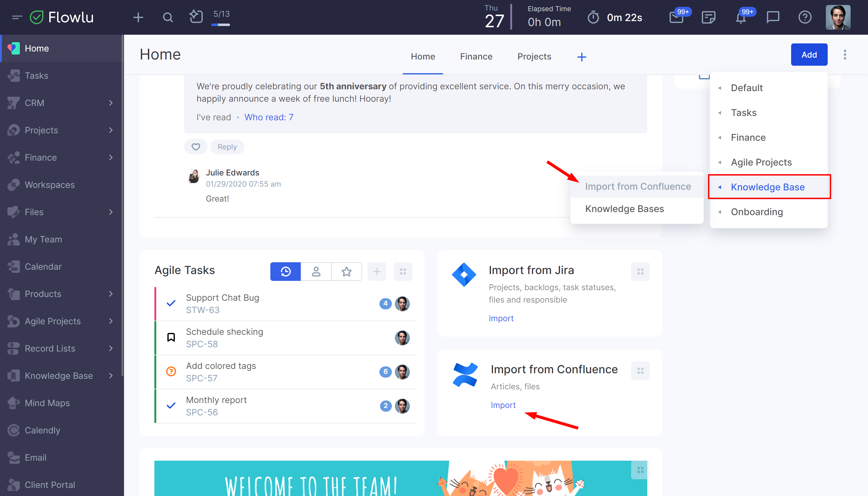Open the search magnifier icon
The height and width of the screenshot is (496, 868).
click(168, 17)
